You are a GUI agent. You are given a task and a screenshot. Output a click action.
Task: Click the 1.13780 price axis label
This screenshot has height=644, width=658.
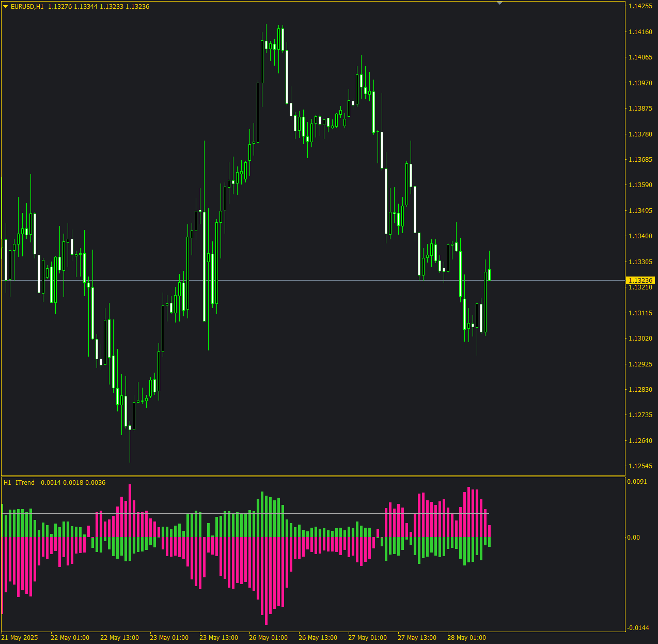pyautogui.click(x=640, y=134)
